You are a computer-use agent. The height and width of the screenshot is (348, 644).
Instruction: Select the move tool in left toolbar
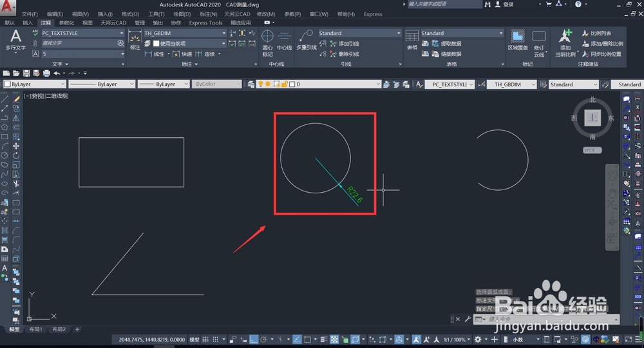point(16,146)
